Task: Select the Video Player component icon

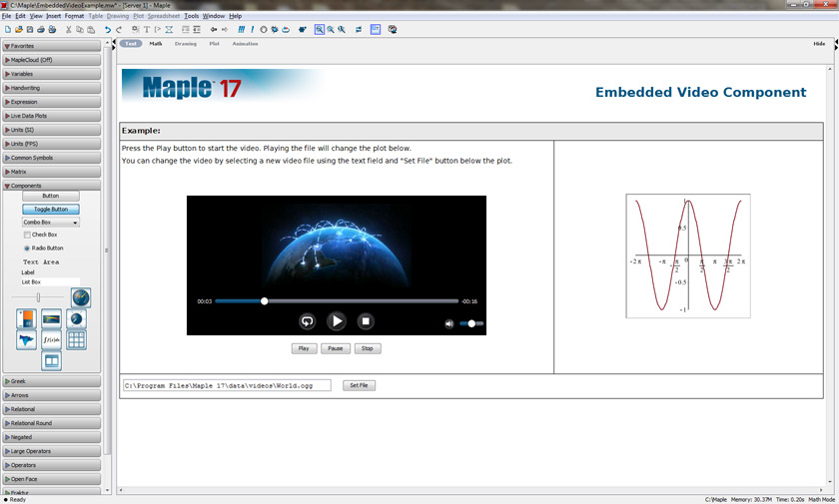Action: (51, 360)
